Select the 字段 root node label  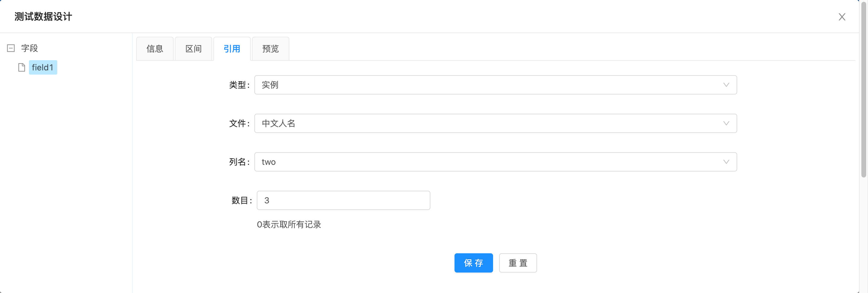(30, 48)
